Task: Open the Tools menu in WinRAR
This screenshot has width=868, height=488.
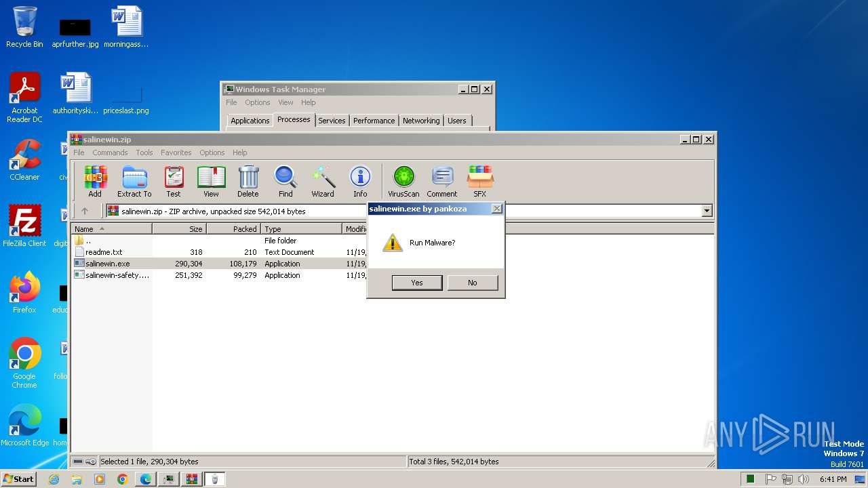Action: 144,152
